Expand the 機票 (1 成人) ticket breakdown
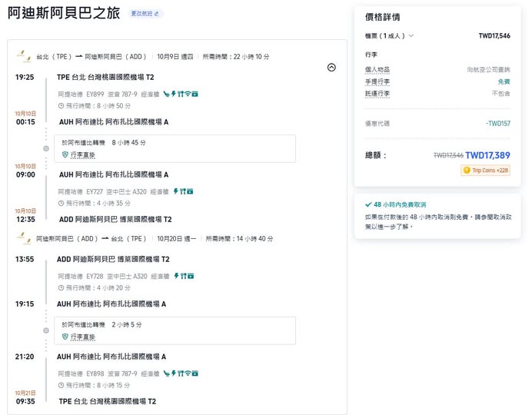The width and height of the screenshot is (532, 415). (x=389, y=35)
